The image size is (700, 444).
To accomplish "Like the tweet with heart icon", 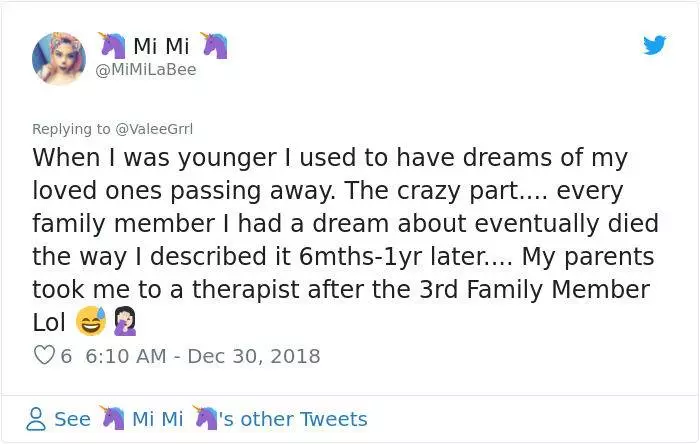I will 44,356.
